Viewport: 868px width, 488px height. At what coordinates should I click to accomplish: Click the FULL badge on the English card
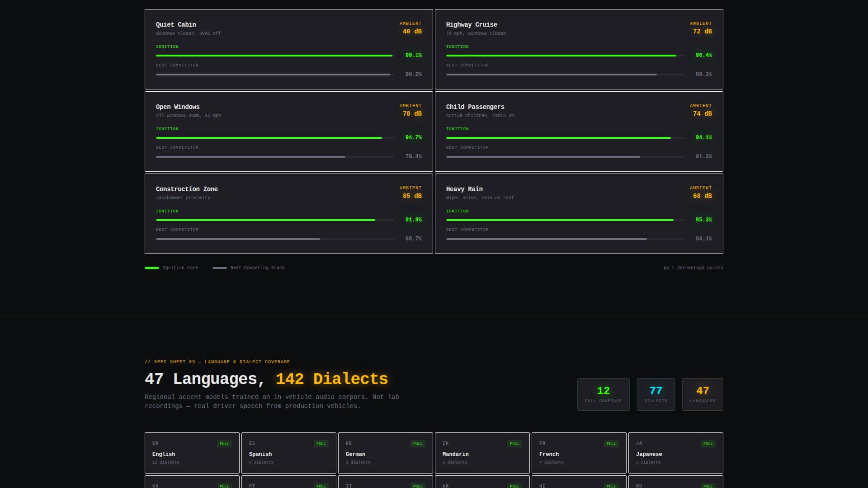[224, 444]
